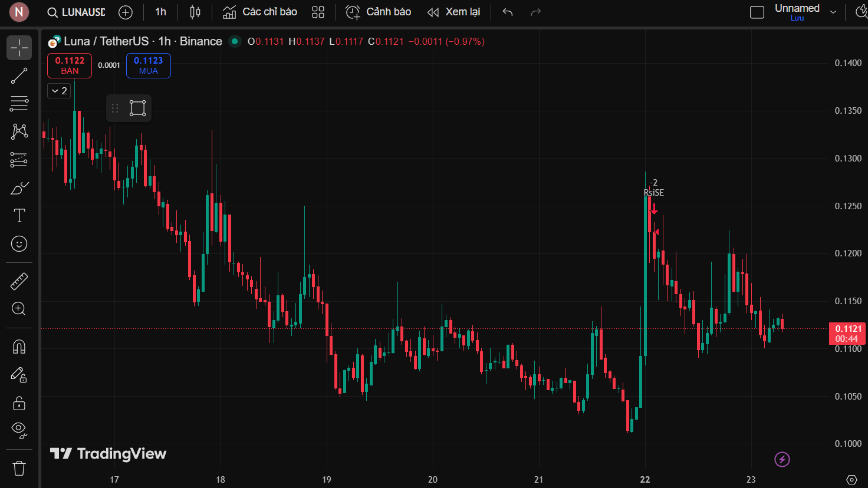Grab the floating toolbar drag handle
This screenshot has width=868, height=488.
tap(115, 108)
